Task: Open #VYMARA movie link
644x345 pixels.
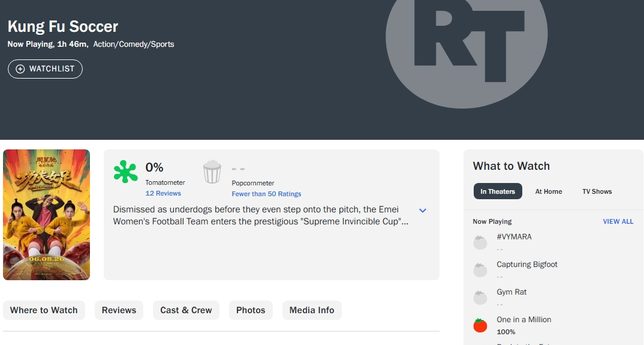Action: (514, 237)
